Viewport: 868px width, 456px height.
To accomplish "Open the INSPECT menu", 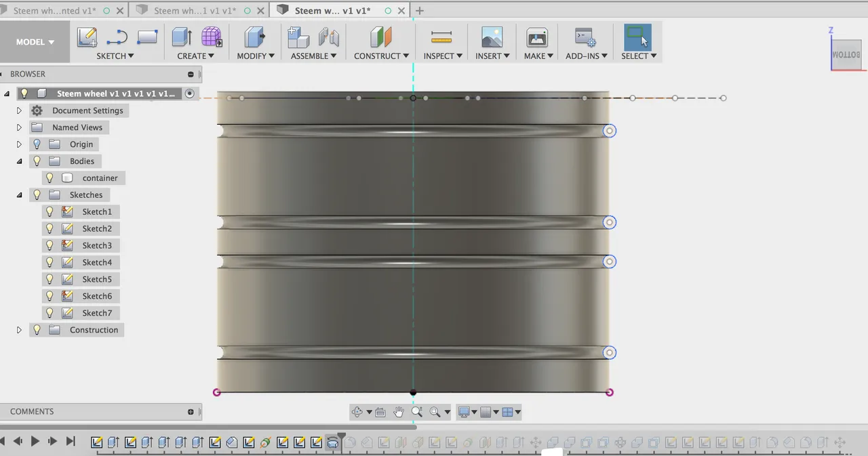I will (443, 56).
